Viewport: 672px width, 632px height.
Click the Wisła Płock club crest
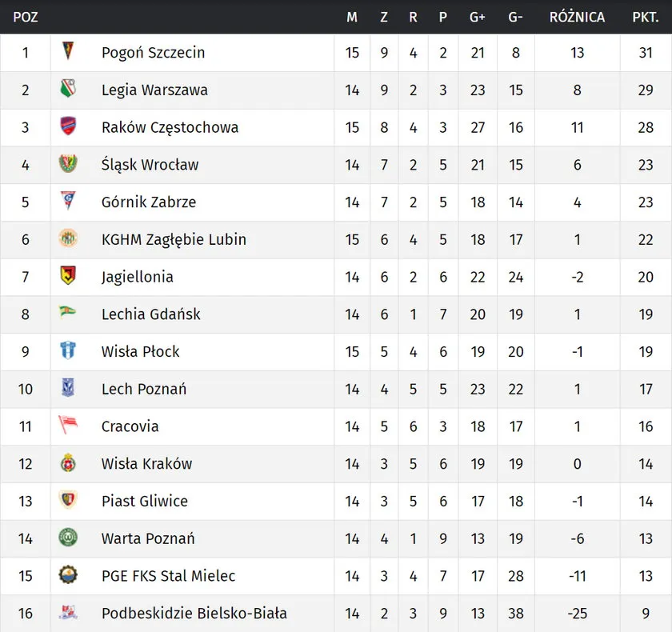68,350
